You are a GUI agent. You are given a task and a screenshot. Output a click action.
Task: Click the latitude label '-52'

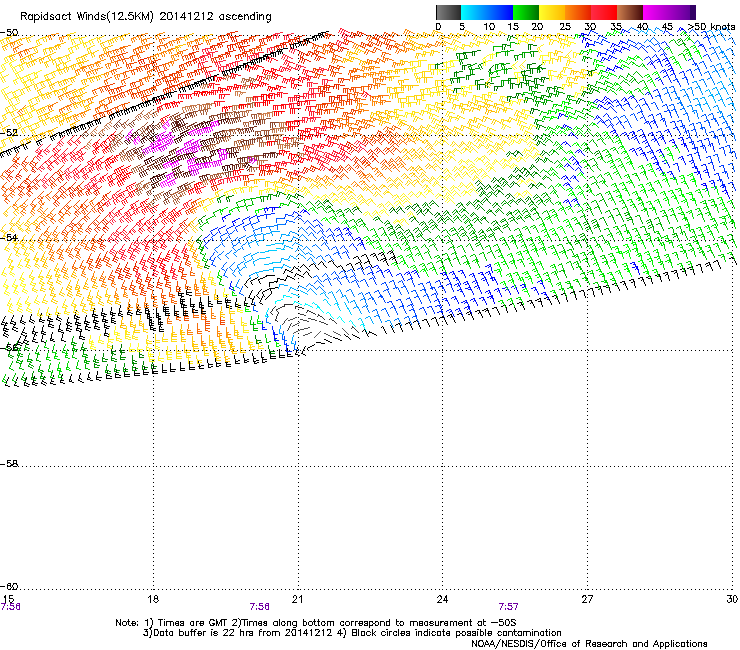pos(9,133)
